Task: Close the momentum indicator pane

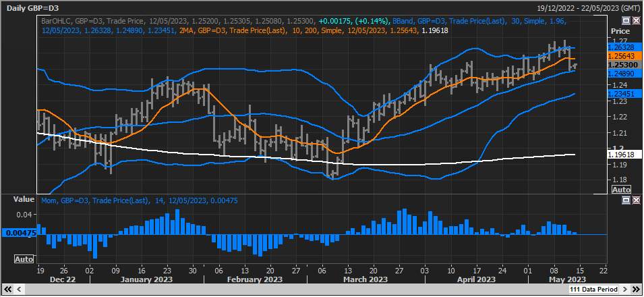Action: click(636, 200)
